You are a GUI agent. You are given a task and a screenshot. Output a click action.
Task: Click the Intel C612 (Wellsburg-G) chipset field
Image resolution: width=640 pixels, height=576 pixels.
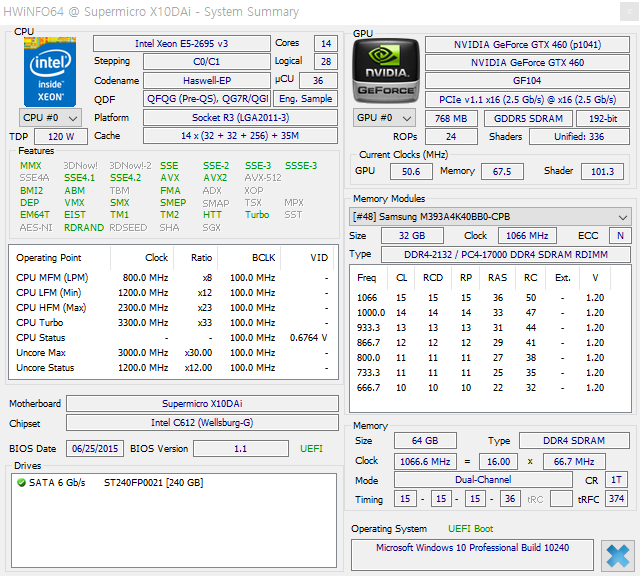[x=202, y=423]
